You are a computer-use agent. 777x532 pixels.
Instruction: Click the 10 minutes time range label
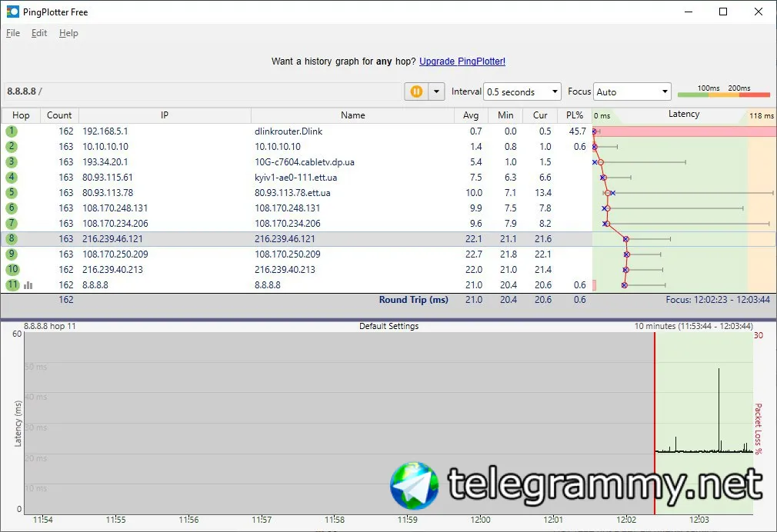(693, 326)
